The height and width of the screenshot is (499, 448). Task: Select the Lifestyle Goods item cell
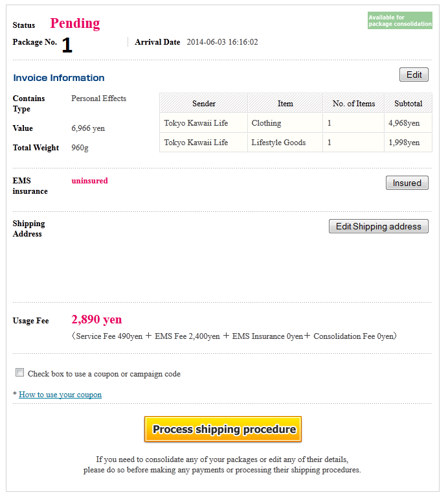point(278,143)
